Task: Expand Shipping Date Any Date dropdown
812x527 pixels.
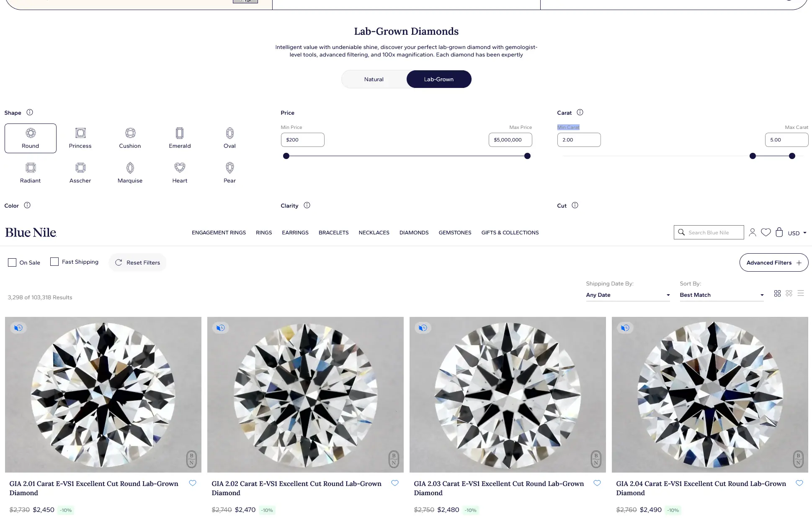Action: (x=628, y=295)
